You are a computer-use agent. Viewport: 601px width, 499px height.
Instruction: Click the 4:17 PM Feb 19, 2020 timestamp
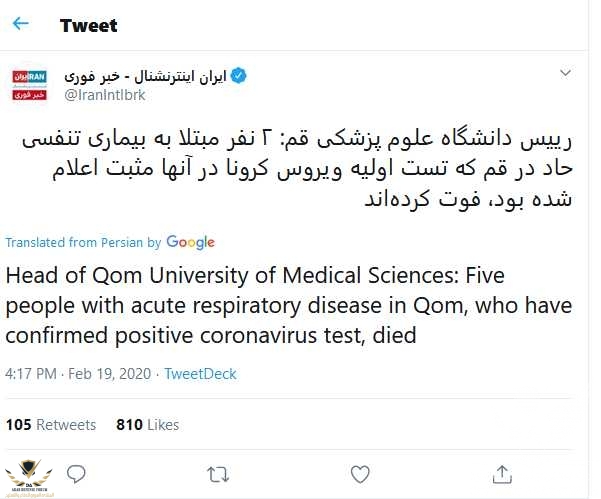[77, 373]
